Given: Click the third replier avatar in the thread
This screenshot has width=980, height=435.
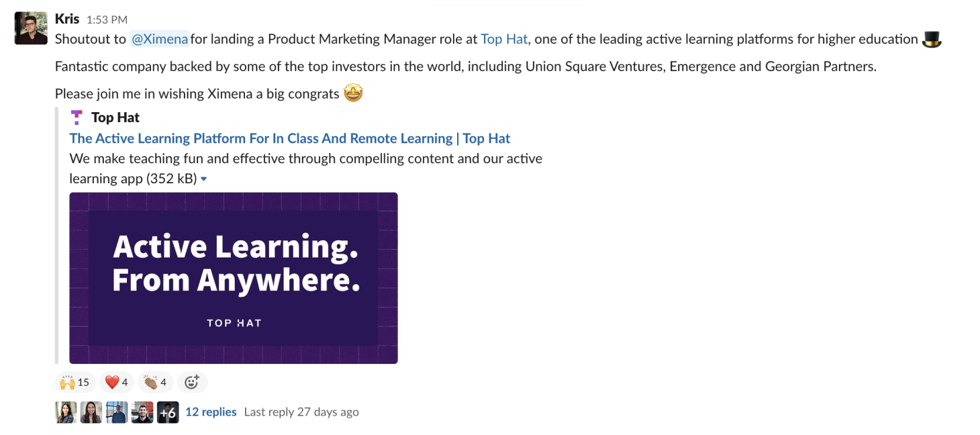Looking at the screenshot, I should click(x=117, y=412).
